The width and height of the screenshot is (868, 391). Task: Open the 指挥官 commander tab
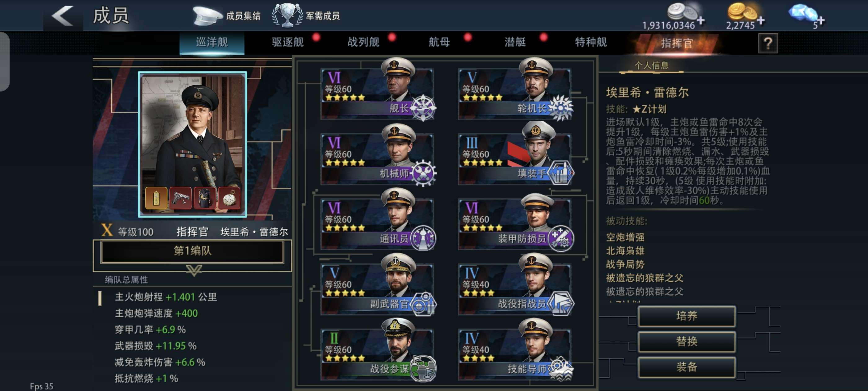tap(676, 43)
